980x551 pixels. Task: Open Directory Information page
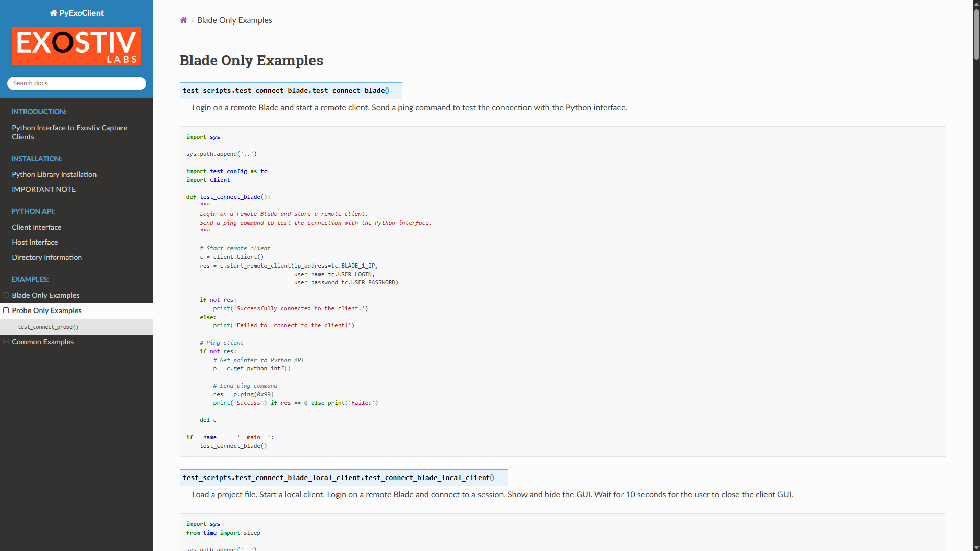(47, 257)
